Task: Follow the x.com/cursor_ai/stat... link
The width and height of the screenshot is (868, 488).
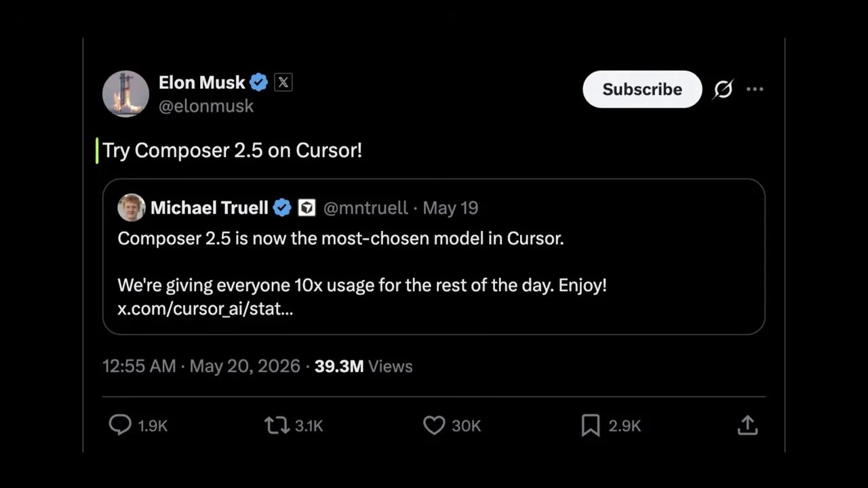Action: pos(205,309)
